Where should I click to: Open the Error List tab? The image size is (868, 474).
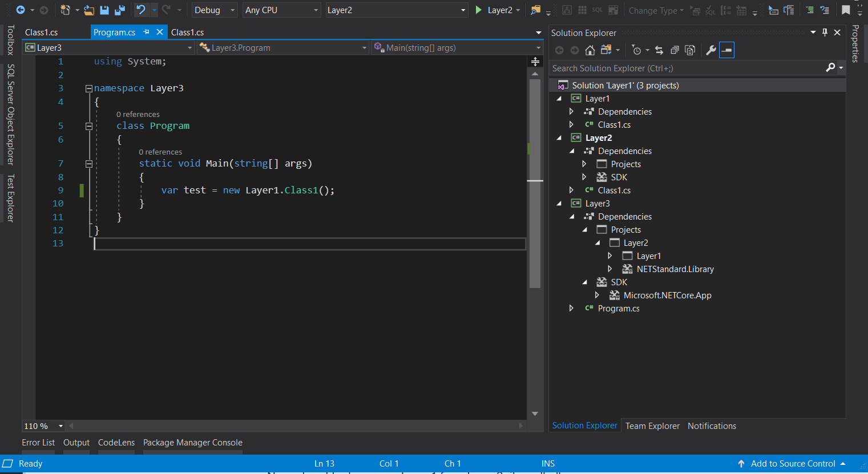coord(38,443)
